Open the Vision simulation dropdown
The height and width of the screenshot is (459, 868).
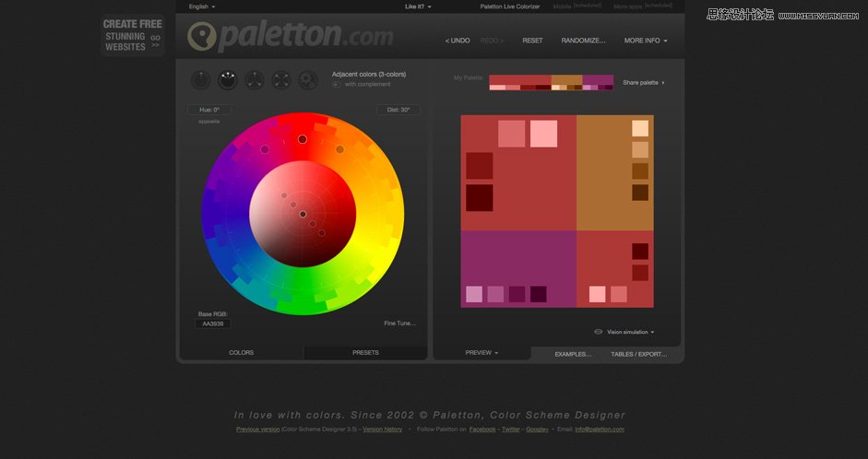(631, 332)
